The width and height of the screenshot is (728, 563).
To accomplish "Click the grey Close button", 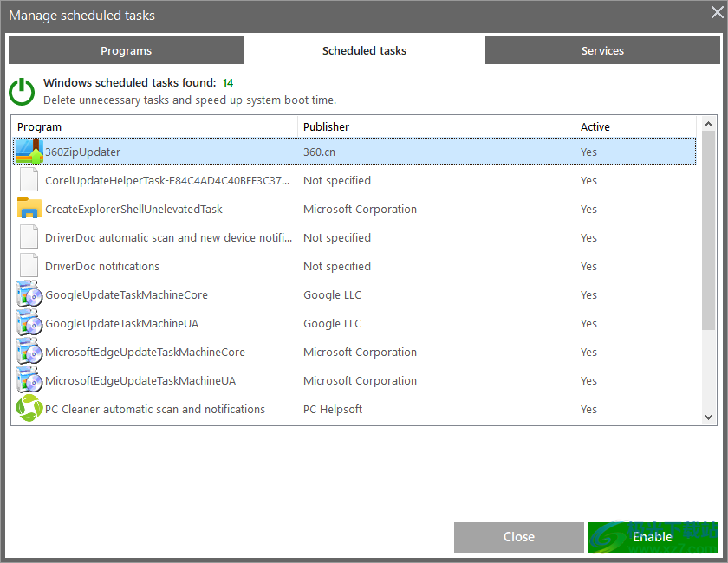I will click(x=518, y=537).
